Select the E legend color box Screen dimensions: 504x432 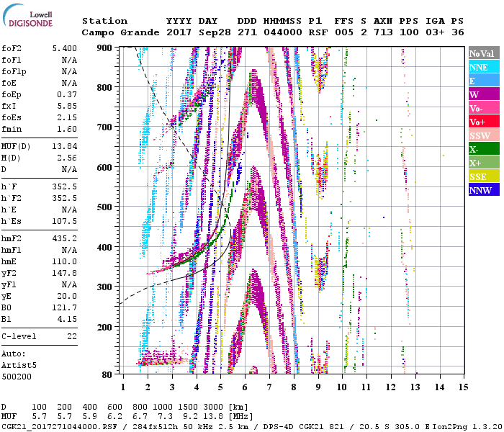click(482, 81)
